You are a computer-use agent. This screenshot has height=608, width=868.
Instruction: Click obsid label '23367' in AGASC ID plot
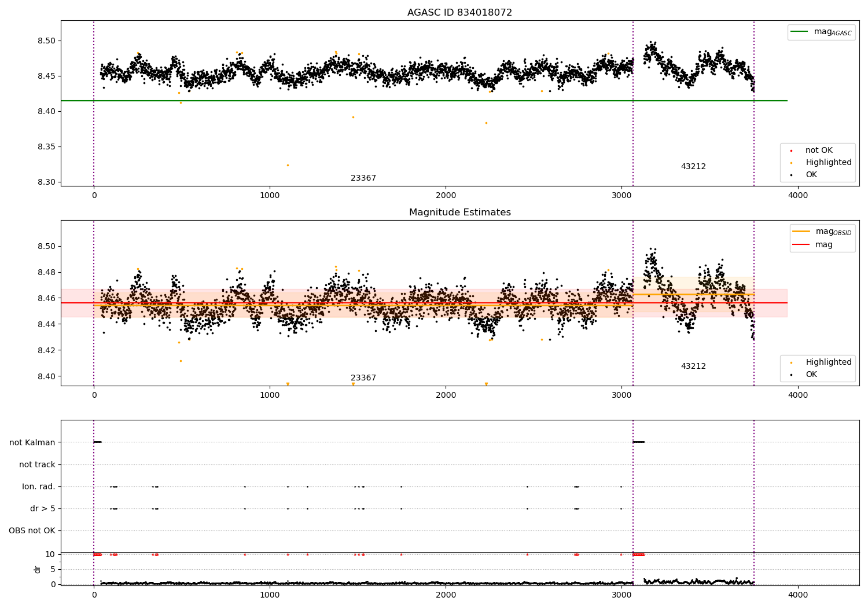tap(363, 178)
